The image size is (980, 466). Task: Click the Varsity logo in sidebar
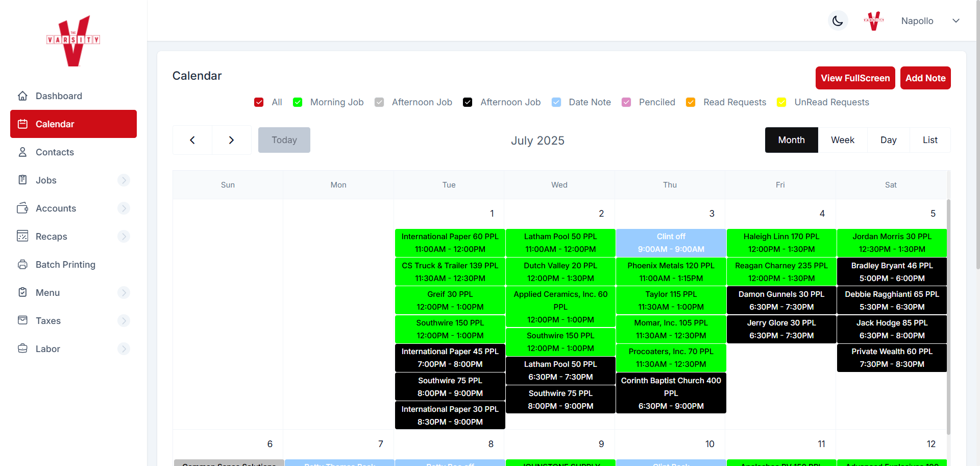[73, 40]
